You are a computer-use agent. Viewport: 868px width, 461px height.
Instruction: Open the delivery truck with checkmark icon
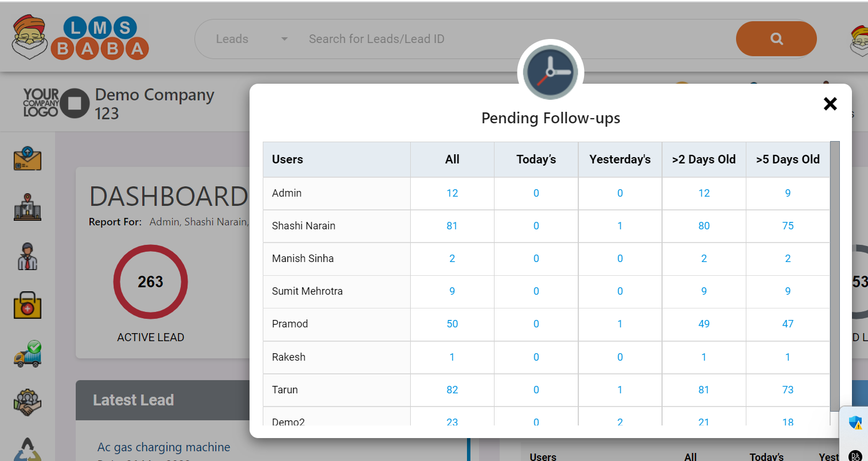27,354
